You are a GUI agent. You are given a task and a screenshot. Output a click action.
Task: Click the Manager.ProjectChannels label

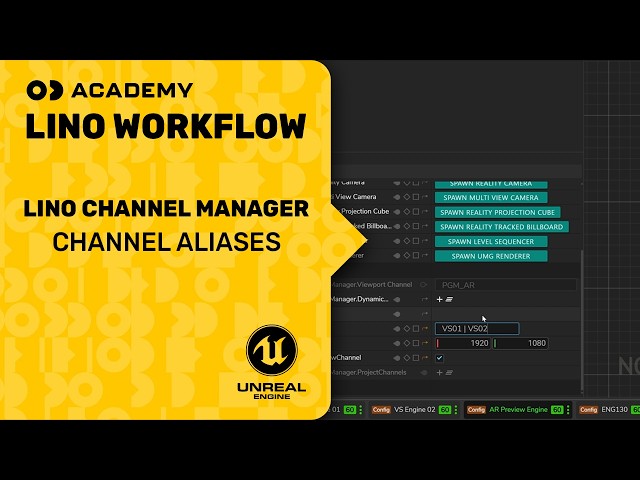[x=368, y=372]
